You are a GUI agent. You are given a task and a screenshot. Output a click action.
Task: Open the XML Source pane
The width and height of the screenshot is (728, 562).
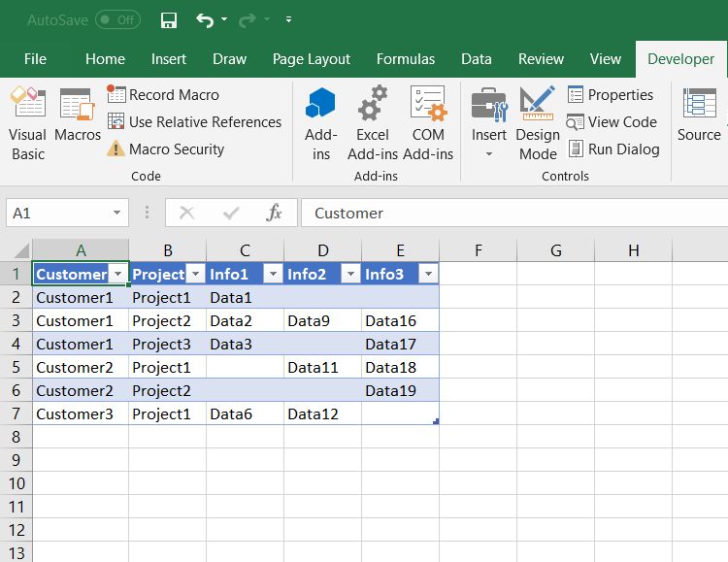pos(699,116)
